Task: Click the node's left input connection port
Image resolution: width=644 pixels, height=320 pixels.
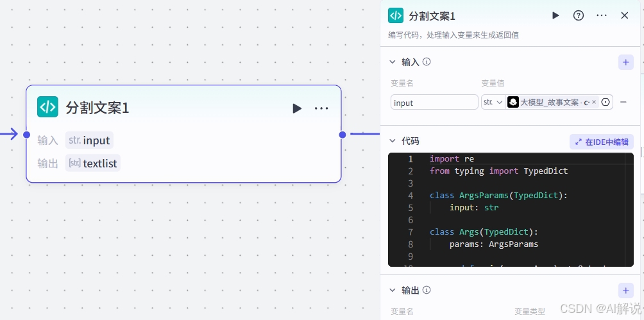Action: 27,134
